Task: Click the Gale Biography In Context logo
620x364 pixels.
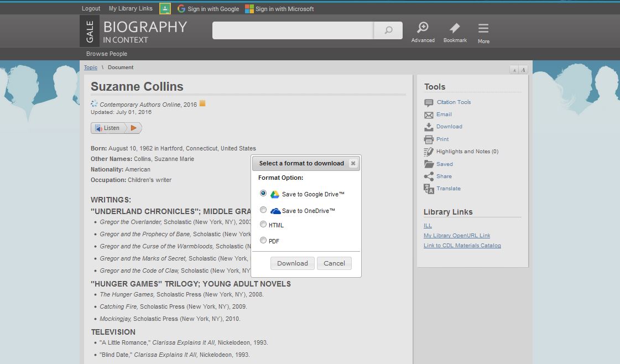Action: click(134, 32)
